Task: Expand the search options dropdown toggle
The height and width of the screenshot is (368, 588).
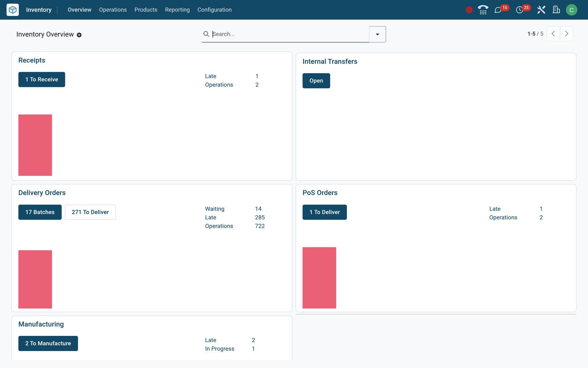Action: (x=377, y=34)
